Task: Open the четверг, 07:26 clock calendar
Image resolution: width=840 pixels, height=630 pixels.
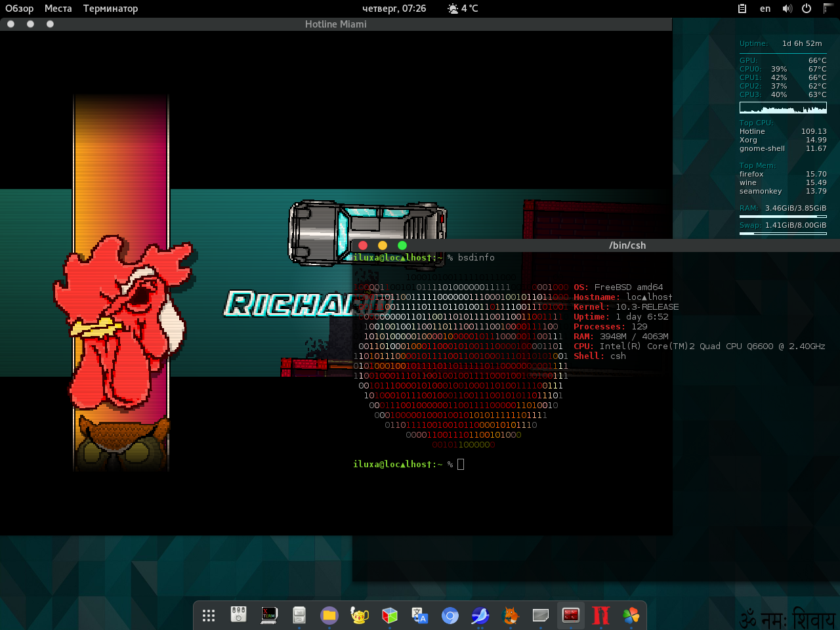Action: 394,9
